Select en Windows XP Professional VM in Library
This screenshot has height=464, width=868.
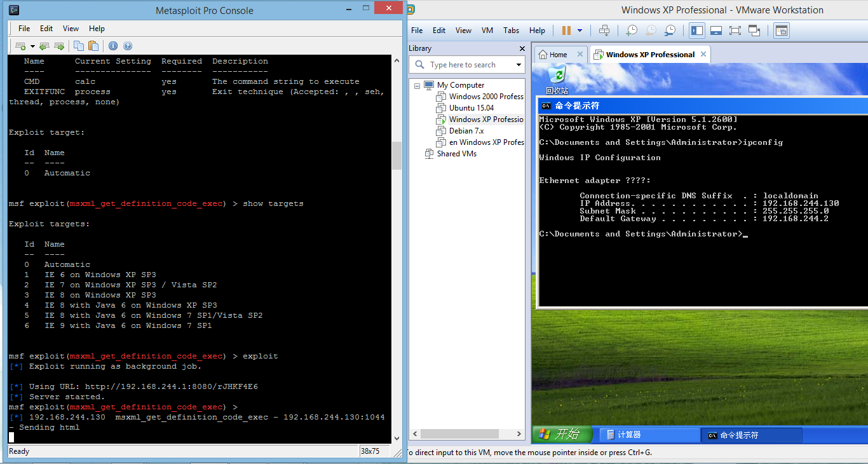click(x=486, y=142)
